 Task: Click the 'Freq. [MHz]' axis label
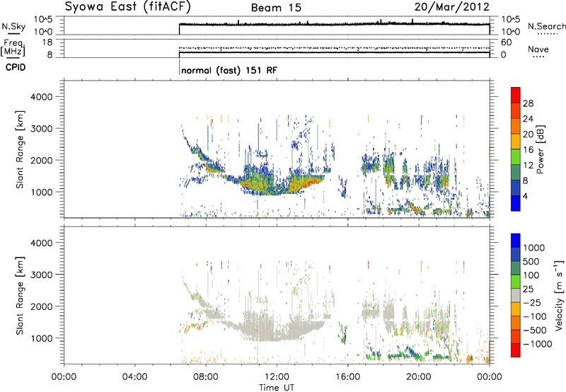click(13, 48)
